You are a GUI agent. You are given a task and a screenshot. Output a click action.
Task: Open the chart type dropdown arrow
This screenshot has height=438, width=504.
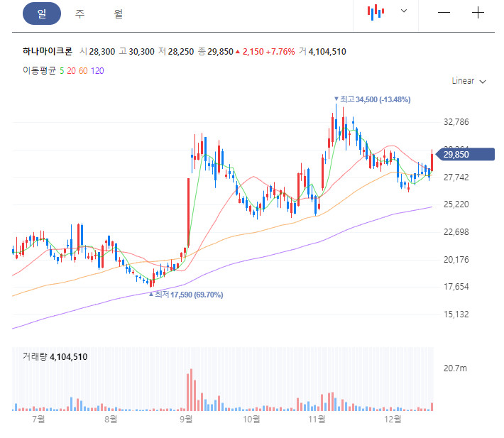tap(404, 11)
